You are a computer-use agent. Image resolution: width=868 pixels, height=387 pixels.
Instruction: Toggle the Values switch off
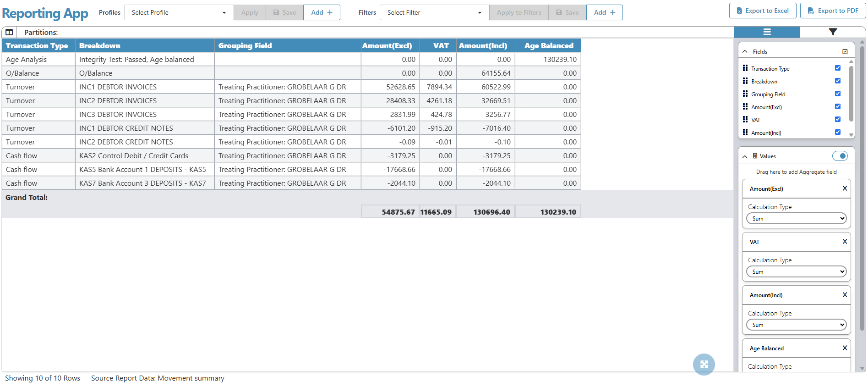click(x=840, y=156)
